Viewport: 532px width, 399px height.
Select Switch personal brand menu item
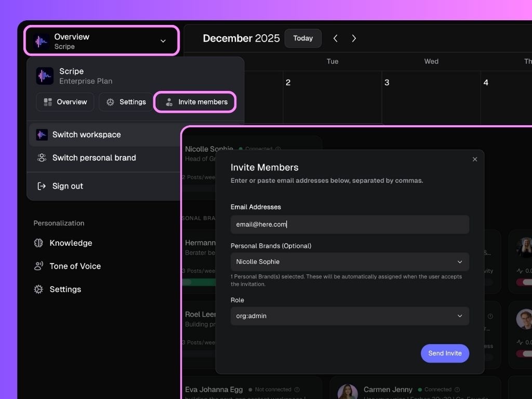(105, 158)
